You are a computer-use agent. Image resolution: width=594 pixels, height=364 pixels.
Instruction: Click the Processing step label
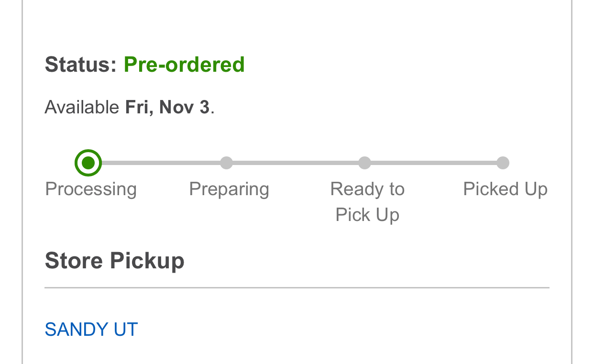point(91,189)
